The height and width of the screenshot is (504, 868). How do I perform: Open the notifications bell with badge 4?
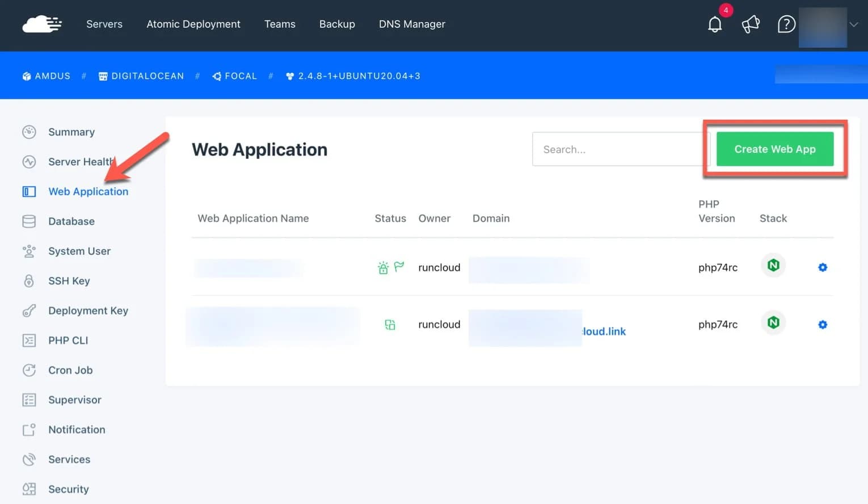714,24
